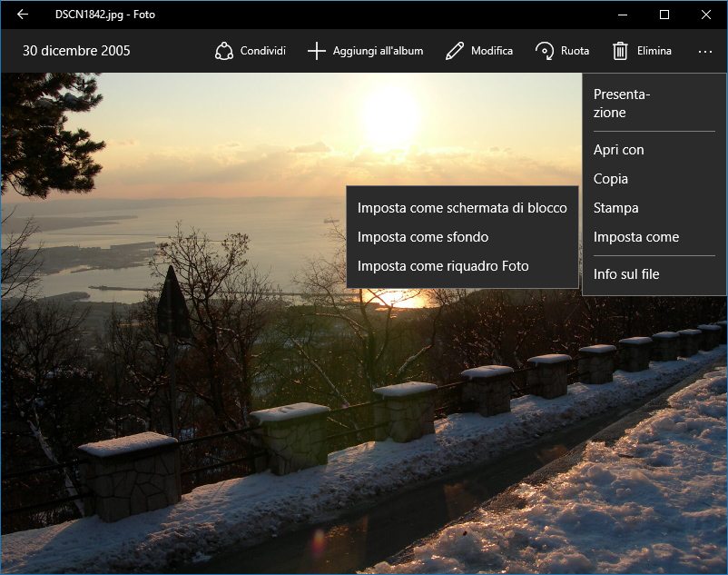Print the photo via Stampa
Viewport: 728px width, 575px height.
coord(616,208)
